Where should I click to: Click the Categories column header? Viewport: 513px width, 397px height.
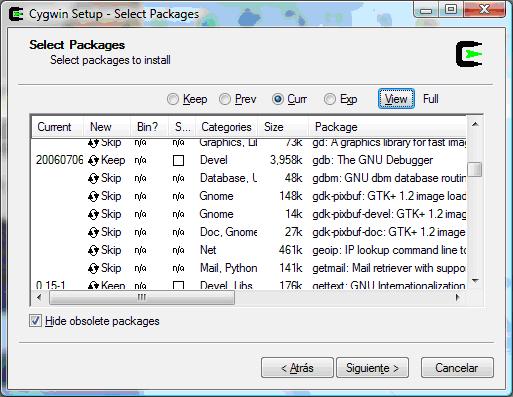[227, 127]
